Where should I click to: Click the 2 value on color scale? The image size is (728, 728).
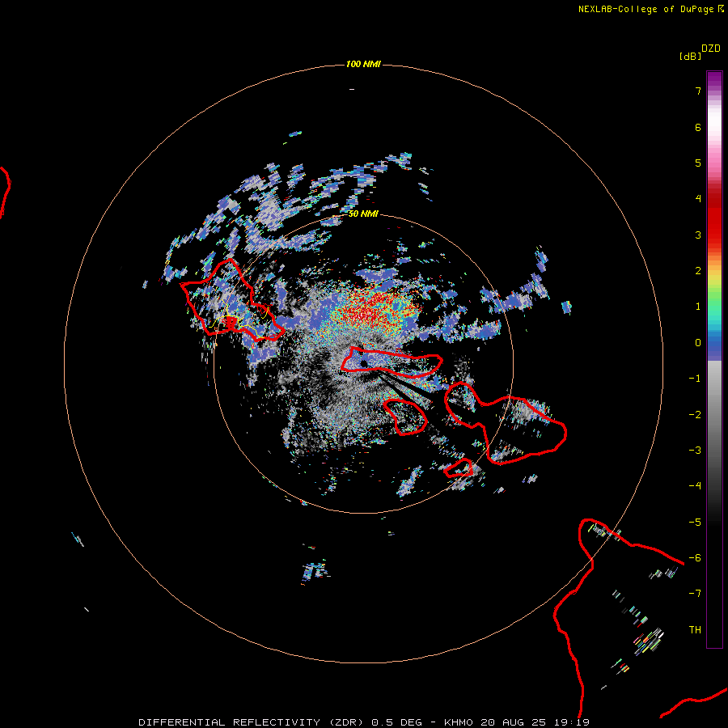(698, 271)
